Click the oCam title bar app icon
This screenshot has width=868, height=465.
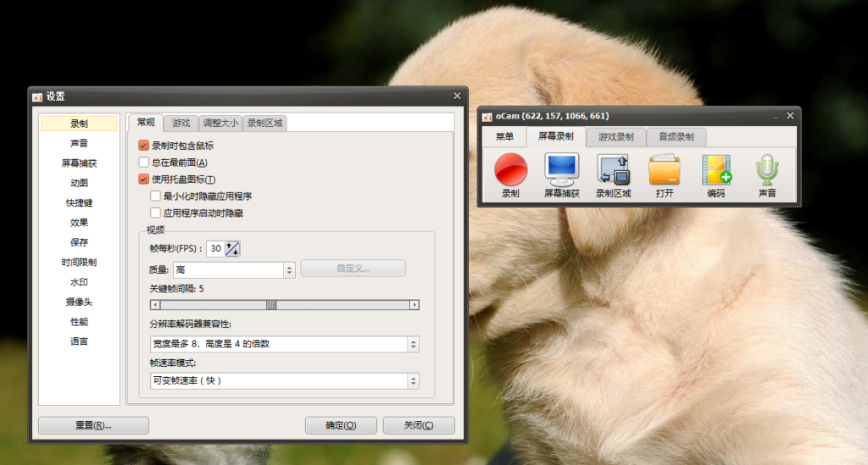point(487,116)
